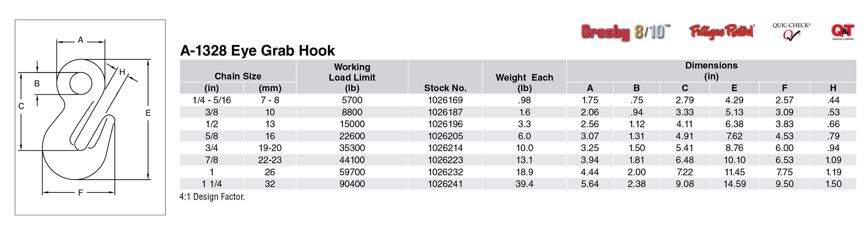Select the 3/8 chain size row

(518, 112)
